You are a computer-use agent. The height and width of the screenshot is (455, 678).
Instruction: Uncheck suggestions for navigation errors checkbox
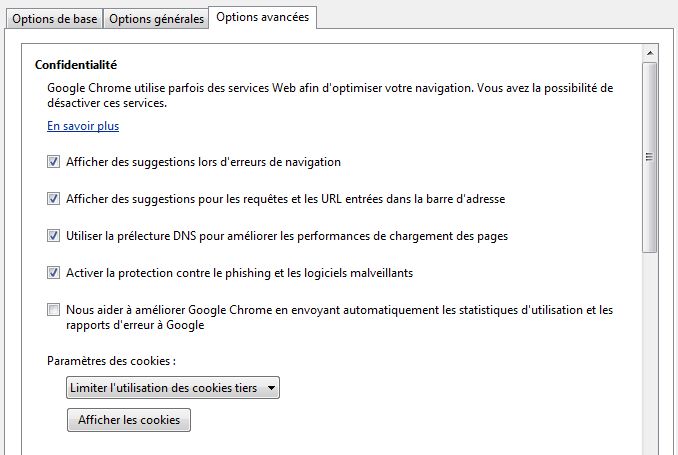coord(54,161)
